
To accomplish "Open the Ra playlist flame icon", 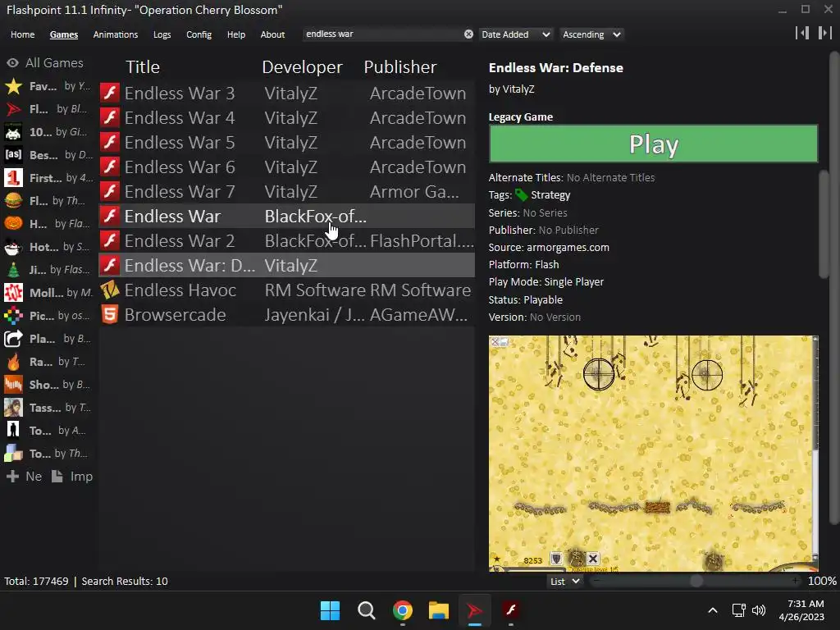I will point(13,362).
